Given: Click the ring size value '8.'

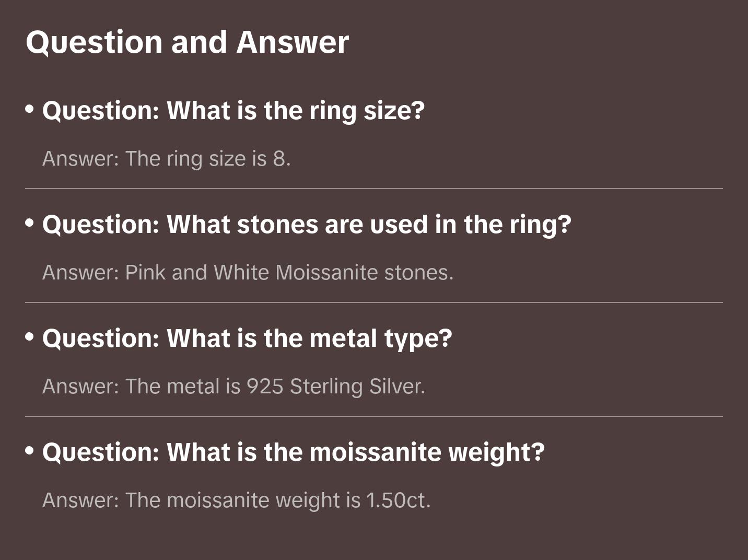Looking at the screenshot, I should pos(282,159).
